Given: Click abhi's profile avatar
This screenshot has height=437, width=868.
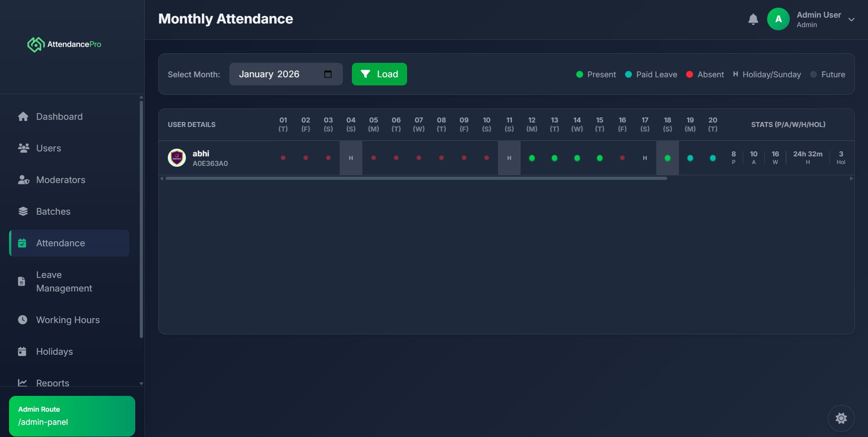Looking at the screenshot, I should [177, 158].
